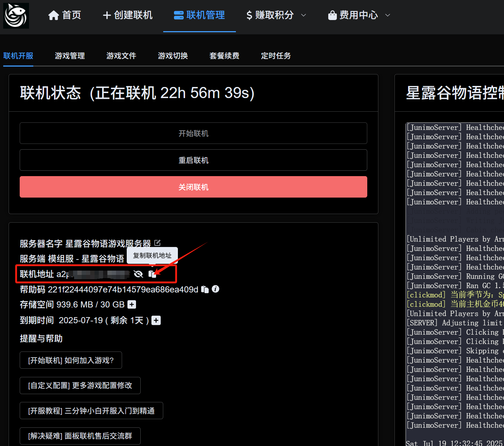504x446 pixels.
Task: Copy the 联机地址 with the clipboard icon
Action: (152, 274)
